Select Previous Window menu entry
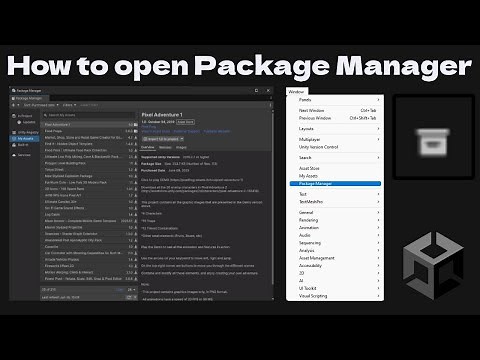Image resolution: width=480 pixels, height=360 pixels. (335, 118)
